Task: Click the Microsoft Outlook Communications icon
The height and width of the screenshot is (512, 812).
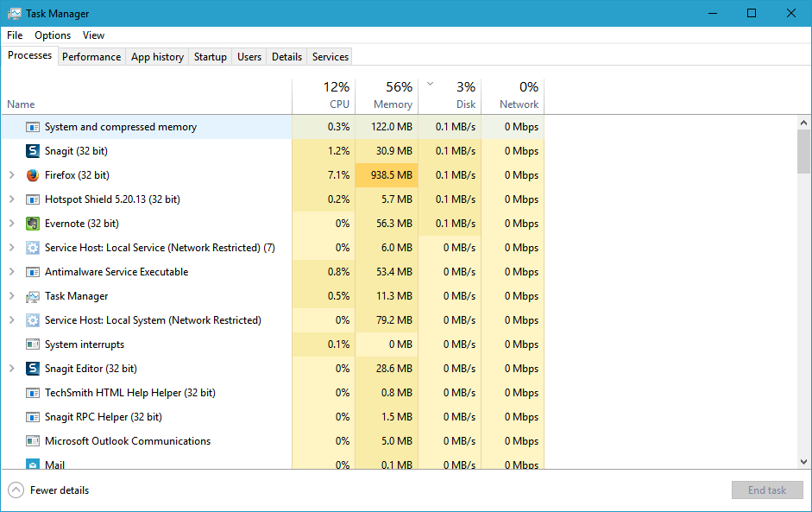Action: coord(32,440)
